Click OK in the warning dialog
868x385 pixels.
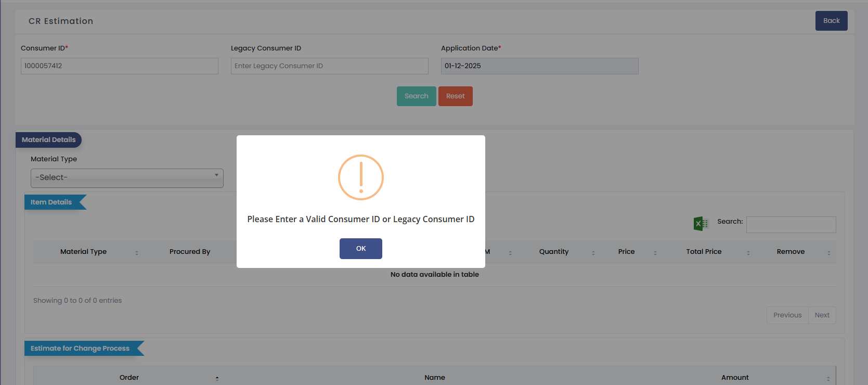pos(361,249)
